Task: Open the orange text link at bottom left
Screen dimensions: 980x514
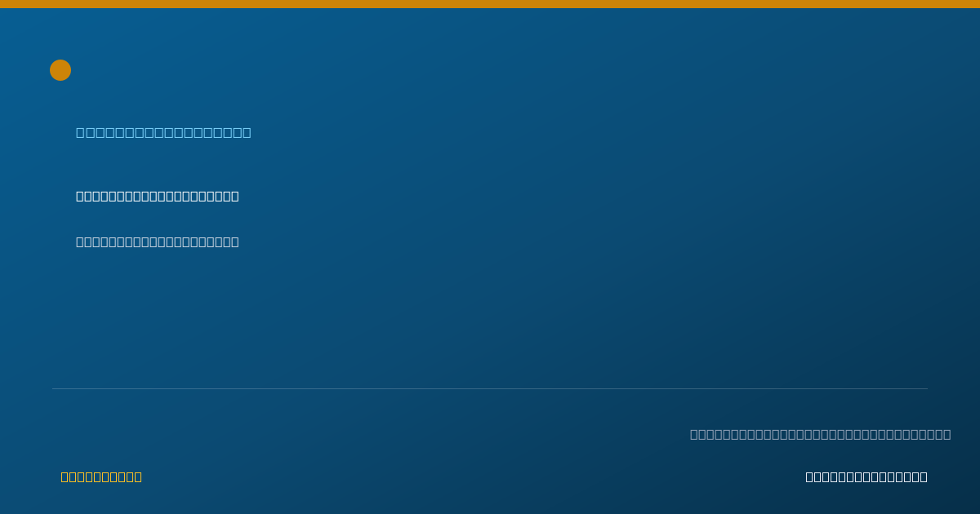Action: [x=101, y=476]
